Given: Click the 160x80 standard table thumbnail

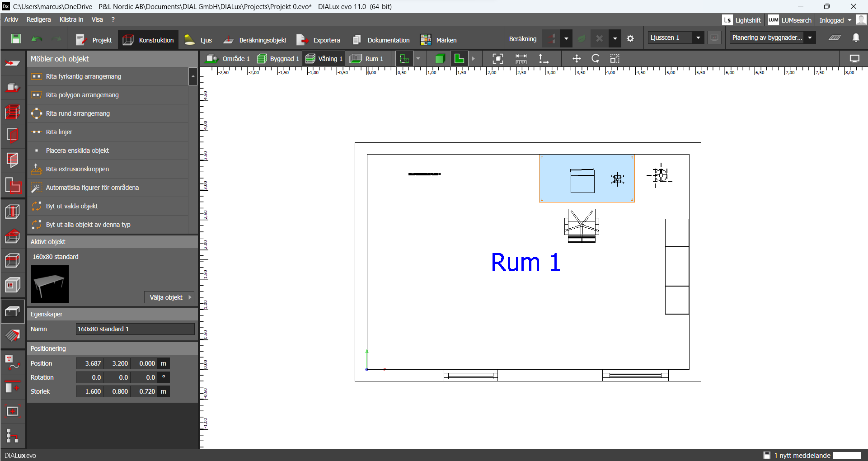Looking at the screenshot, I should pyautogui.click(x=50, y=284).
